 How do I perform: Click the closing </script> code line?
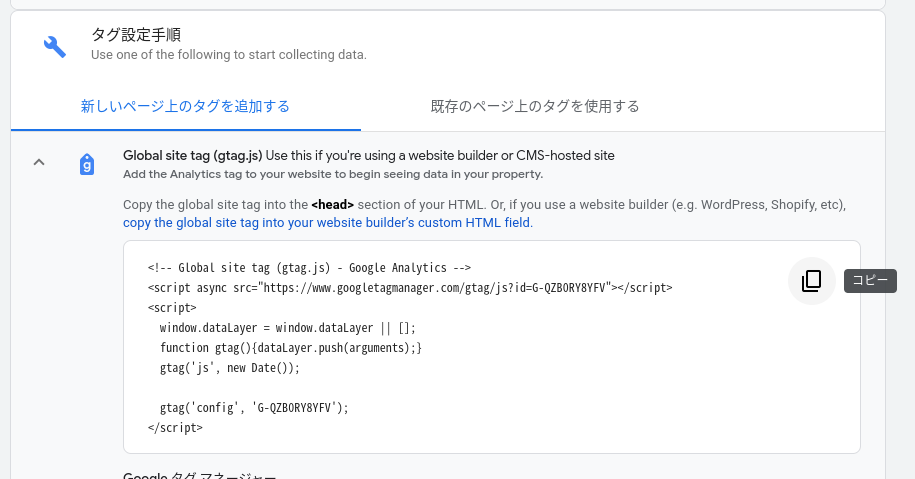point(175,428)
